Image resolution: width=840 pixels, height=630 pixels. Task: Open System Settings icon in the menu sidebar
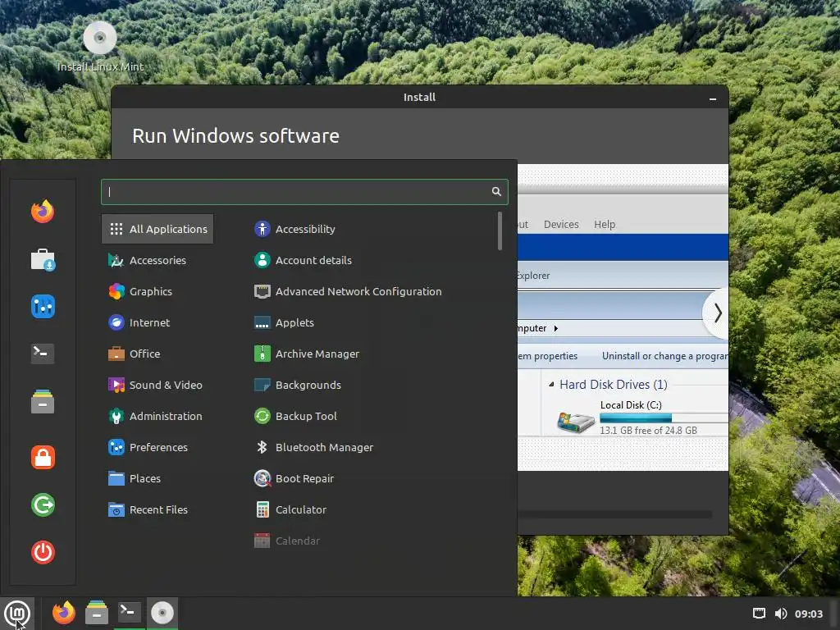click(x=43, y=307)
